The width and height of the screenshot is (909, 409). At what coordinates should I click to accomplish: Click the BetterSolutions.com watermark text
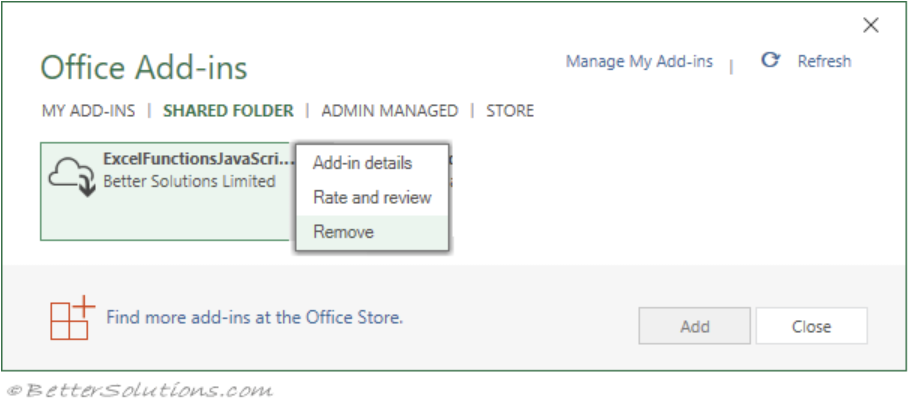pyautogui.click(x=138, y=391)
